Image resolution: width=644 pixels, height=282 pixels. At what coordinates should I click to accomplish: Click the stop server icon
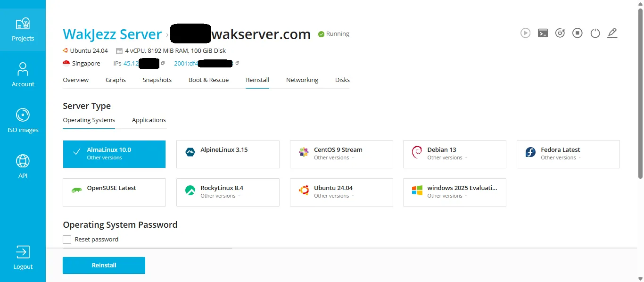(577, 33)
